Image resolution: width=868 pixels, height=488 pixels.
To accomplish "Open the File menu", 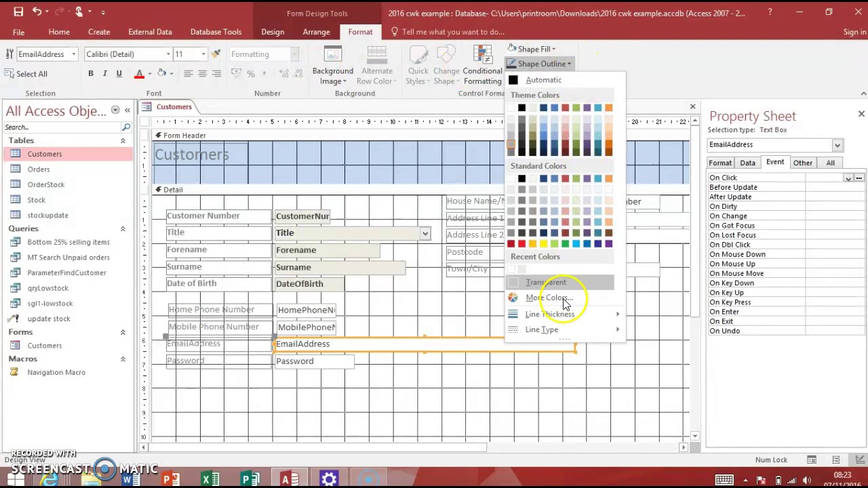I will (18, 32).
